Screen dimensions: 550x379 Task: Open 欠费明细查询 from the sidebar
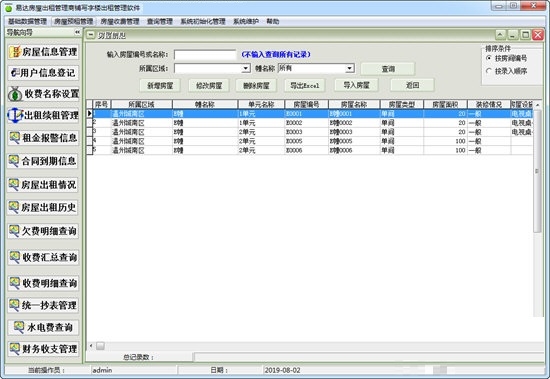point(43,231)
